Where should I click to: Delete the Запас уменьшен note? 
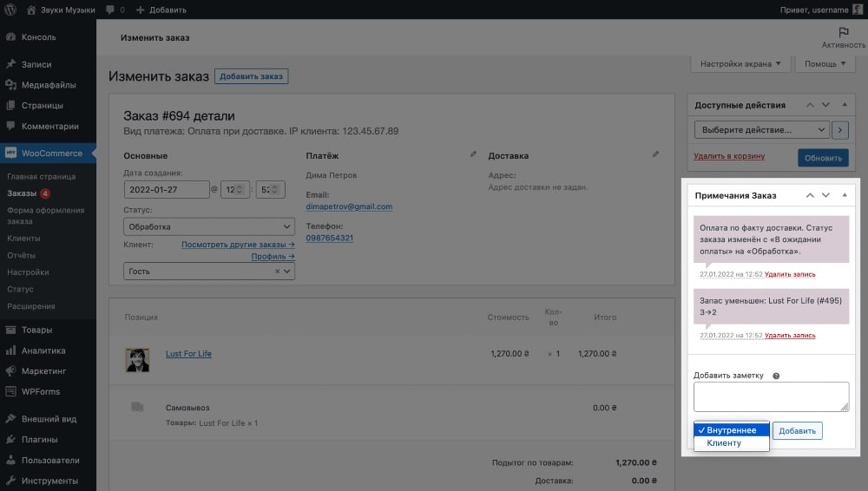pos(789,336)
